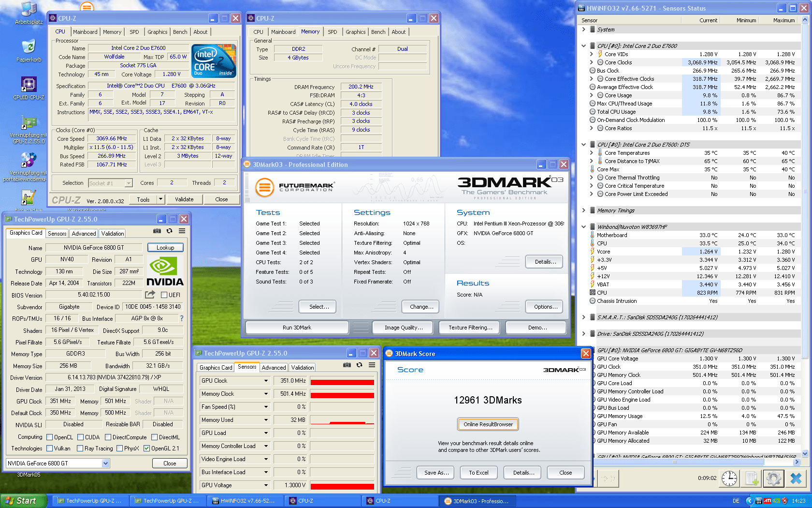812x508 pixels.
Task: Collapse Winbond/Nuvoton W83697HF group
Action: point(583,227)
